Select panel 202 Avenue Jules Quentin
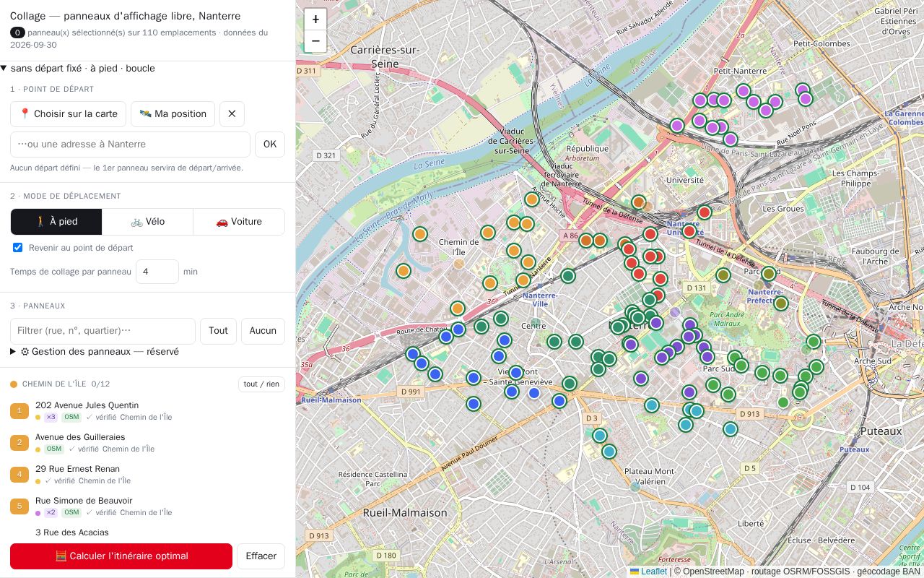 (x=147, y=411)
